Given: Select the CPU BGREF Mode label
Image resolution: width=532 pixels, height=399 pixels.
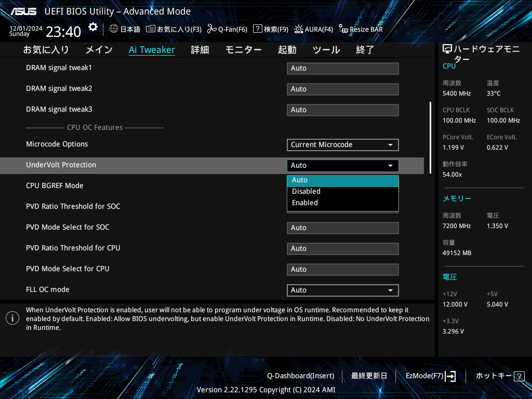Looking at the screenshot, I should coord(55,185).
